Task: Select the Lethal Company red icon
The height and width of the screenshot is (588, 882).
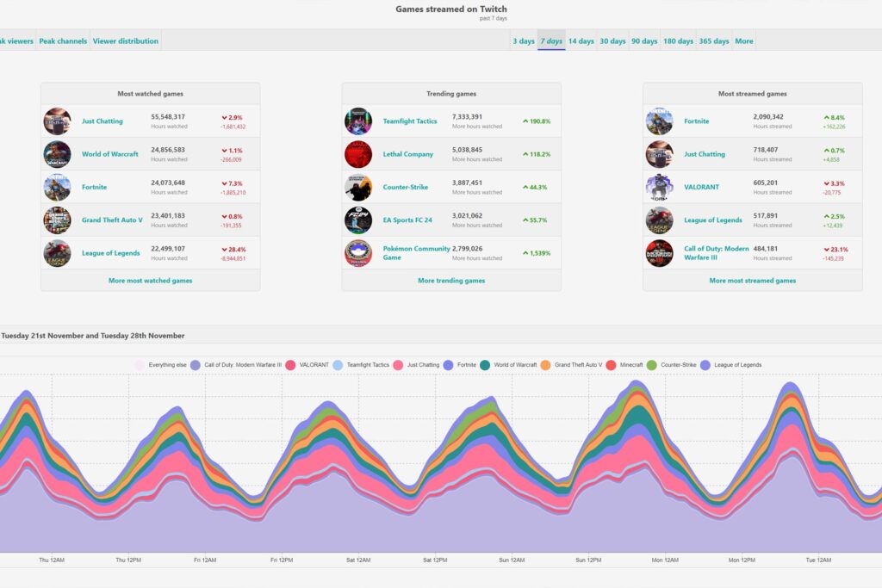Action: [358, 154]
